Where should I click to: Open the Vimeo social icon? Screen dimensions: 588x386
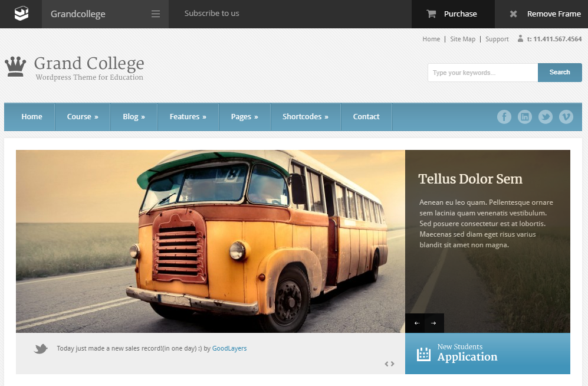pyautogui.click(x=566, y=117)
